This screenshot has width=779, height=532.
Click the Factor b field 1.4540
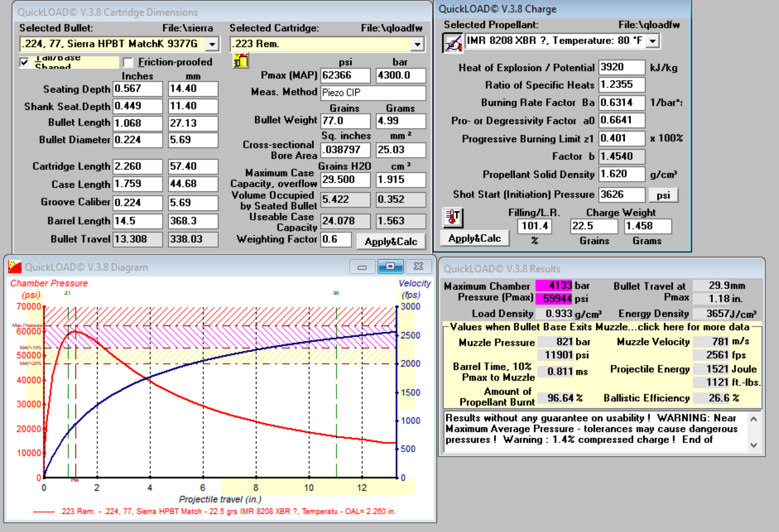tap(622, 157)
